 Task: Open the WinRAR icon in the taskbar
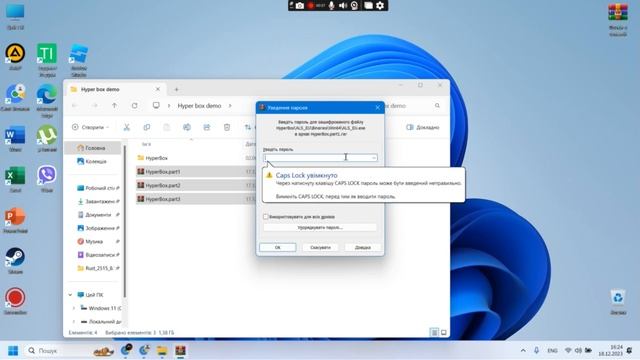click(180, 351)
